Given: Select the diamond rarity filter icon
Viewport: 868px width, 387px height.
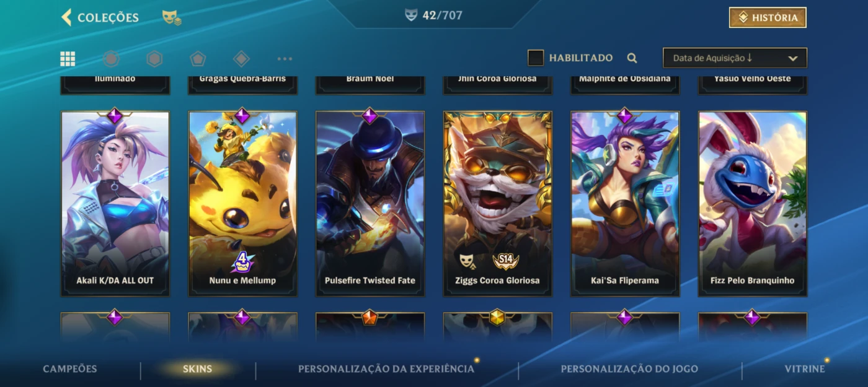Looking at the screenshot, I should [241, 59].
